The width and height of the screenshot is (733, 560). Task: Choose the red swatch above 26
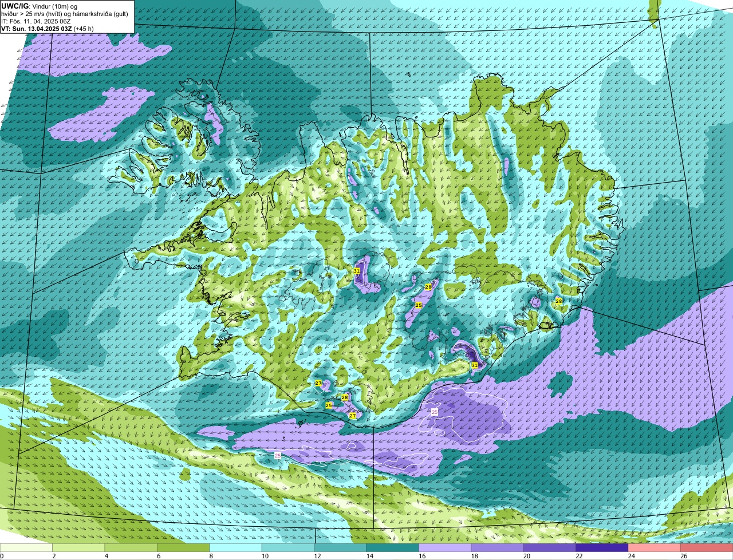[708, 548]
